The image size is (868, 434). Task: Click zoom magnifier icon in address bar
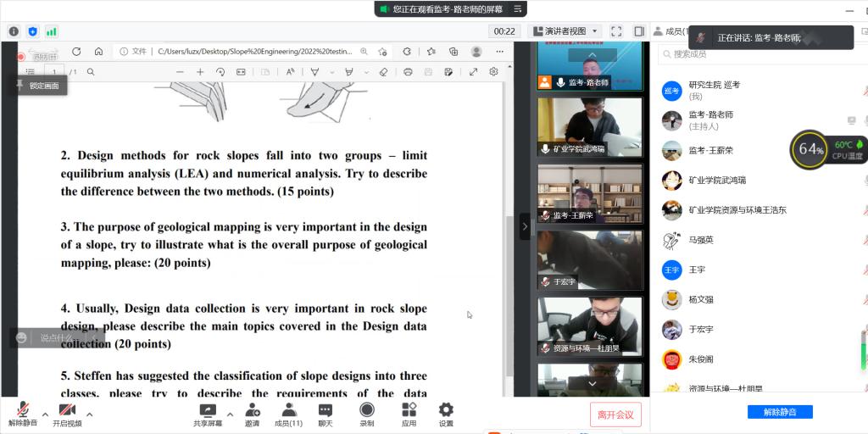364,52
